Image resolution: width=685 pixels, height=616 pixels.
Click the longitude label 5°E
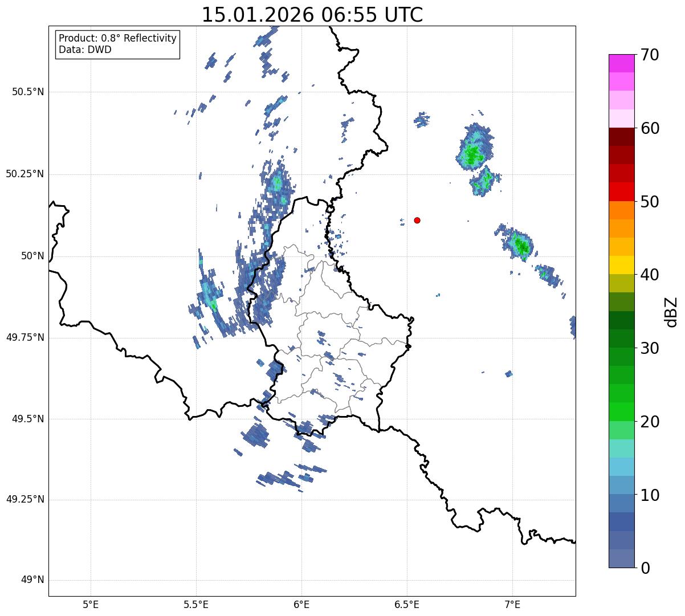tap(91, 605)
